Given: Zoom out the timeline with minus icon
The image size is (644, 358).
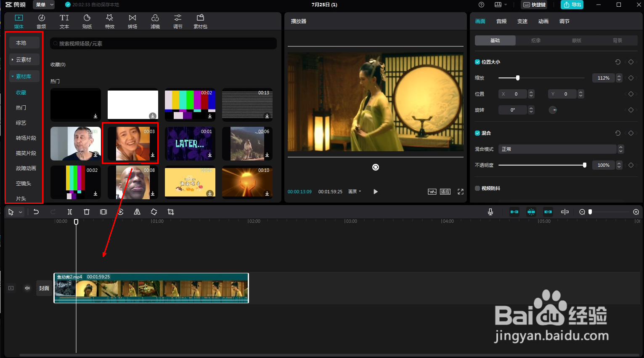Looking at the screenshot, I should pyautogui.click(x=582, y=212).
